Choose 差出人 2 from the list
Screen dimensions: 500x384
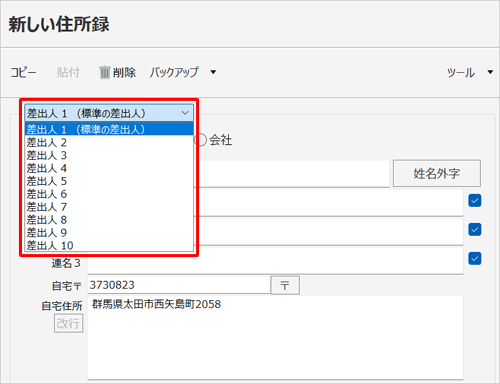point(109,142)
